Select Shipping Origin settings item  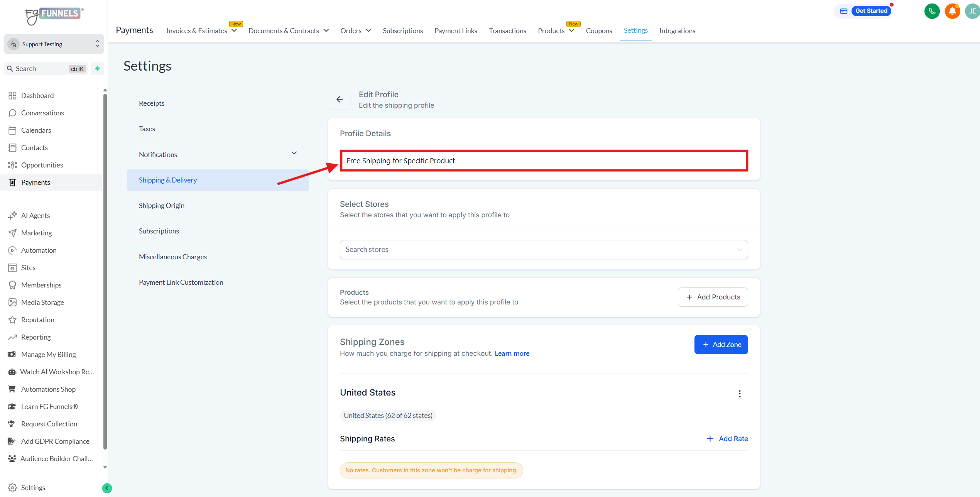click(162, 205)
